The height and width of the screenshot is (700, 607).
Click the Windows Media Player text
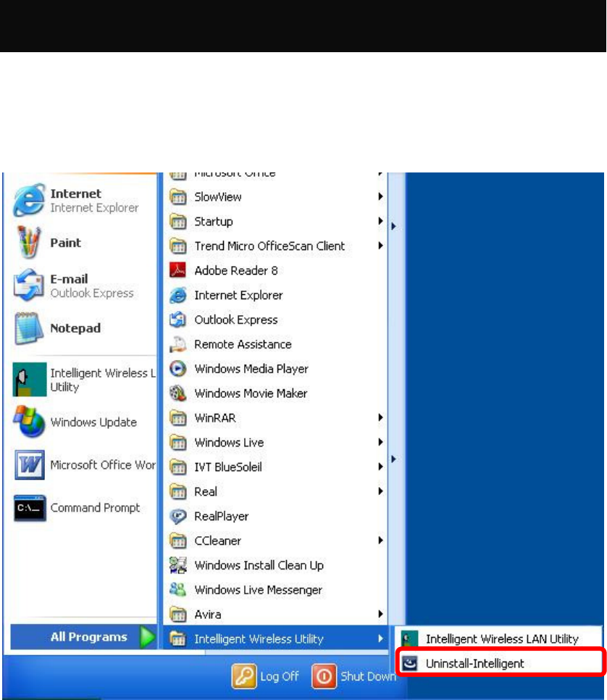click(x=251, y=369)
